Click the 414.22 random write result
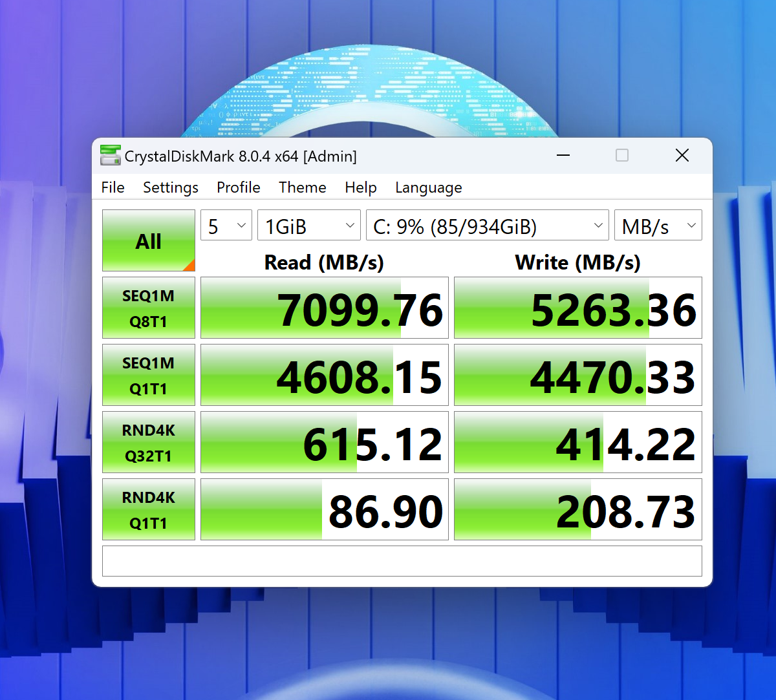The image size is (776, 700). (578, 442)
